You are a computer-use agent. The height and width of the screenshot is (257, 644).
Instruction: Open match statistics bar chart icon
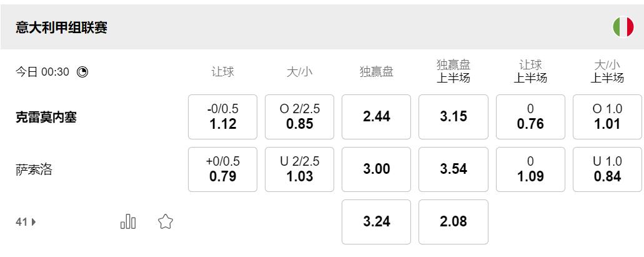click(x=128, y=221)
